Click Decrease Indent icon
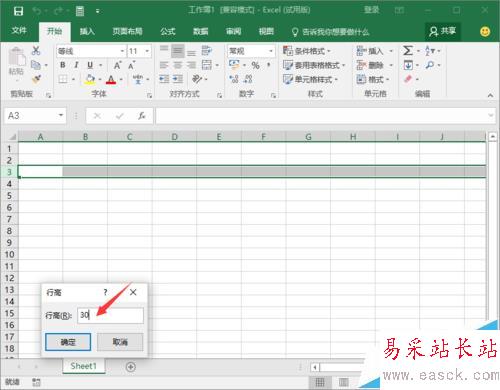 164,79
